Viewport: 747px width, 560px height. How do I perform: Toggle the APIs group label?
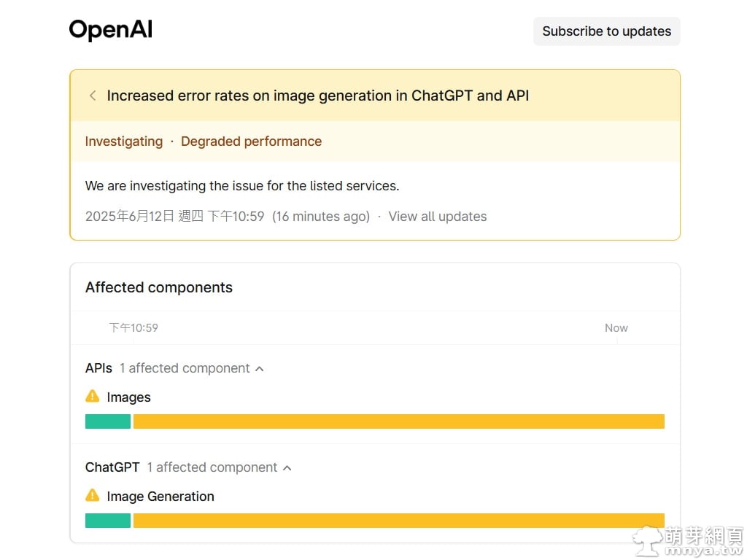pyautogui.click(x=98, y=368)
